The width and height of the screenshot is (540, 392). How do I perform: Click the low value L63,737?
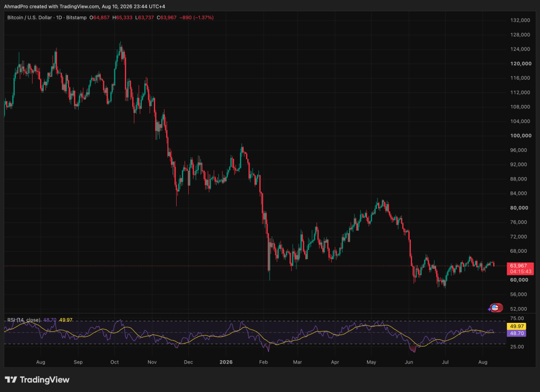pos(144,17)
